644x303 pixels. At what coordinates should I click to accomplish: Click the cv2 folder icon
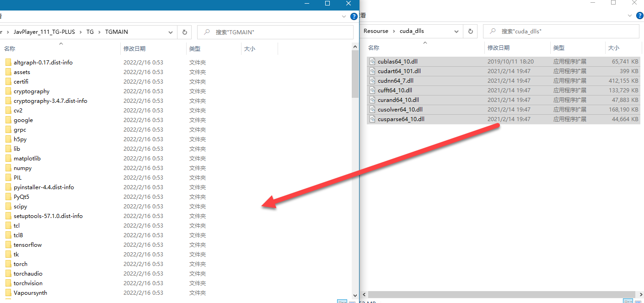click(x=8, y=110)
